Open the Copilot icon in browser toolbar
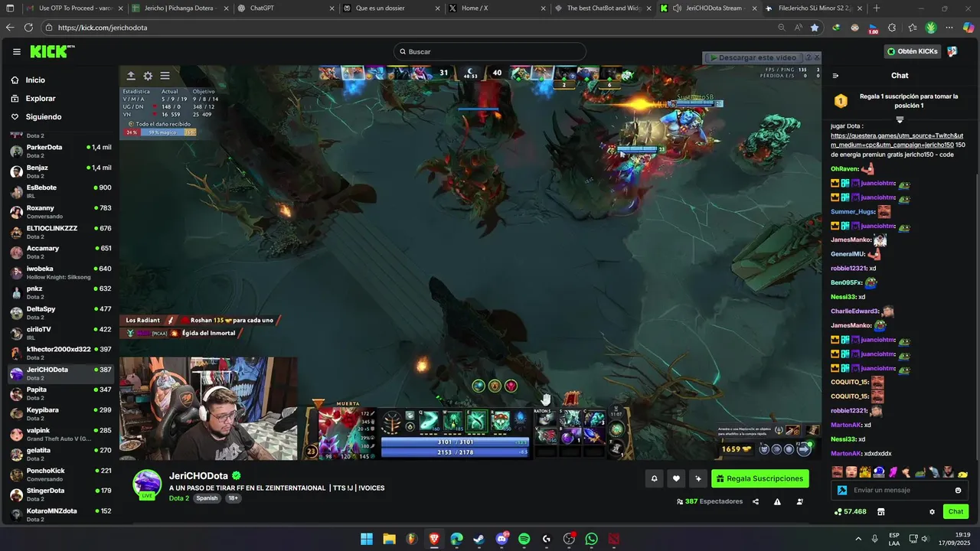The height and width of the screenshot is (551, 980). (969, 28)
